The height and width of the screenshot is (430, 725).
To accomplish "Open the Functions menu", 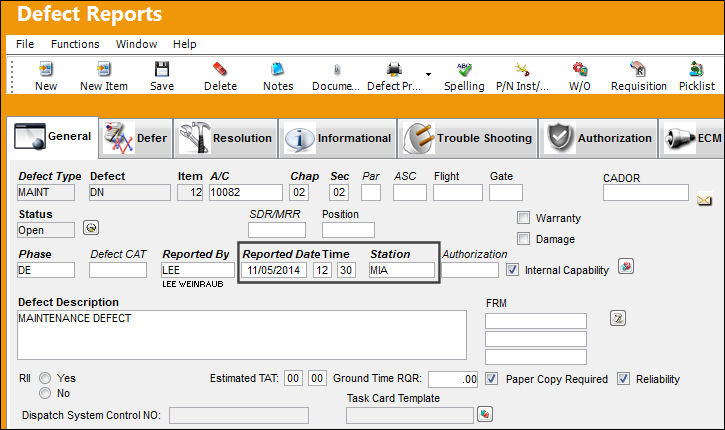I will pyautogui.click(x=75, y=44).
